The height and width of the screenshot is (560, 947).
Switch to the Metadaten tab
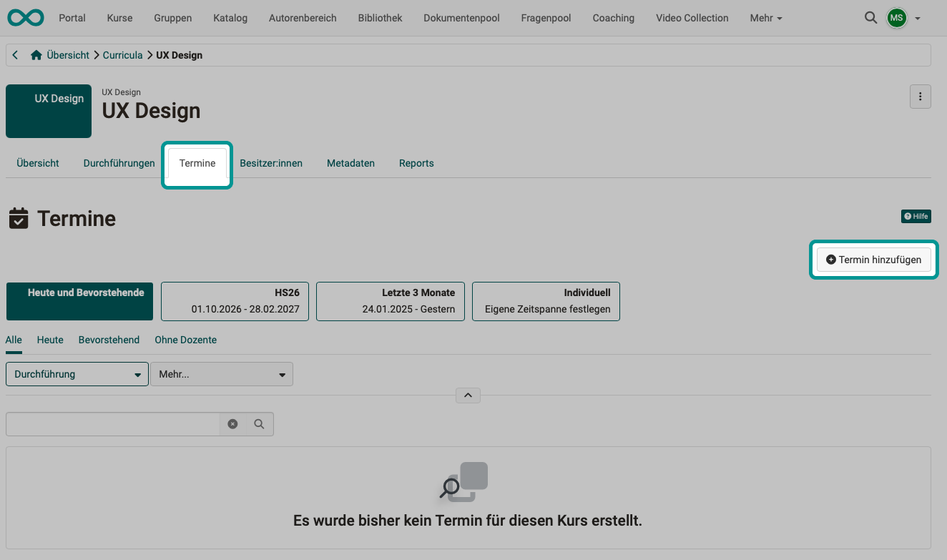[350, 163]
